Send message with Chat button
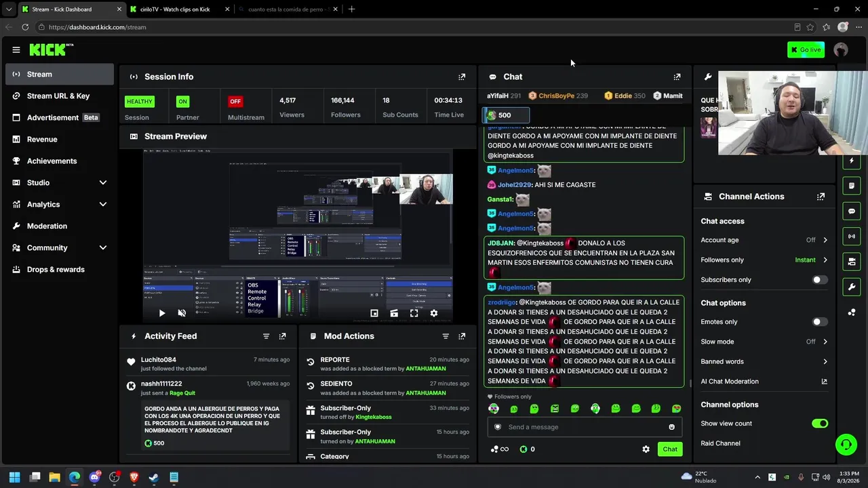 (x=670, y=449)
